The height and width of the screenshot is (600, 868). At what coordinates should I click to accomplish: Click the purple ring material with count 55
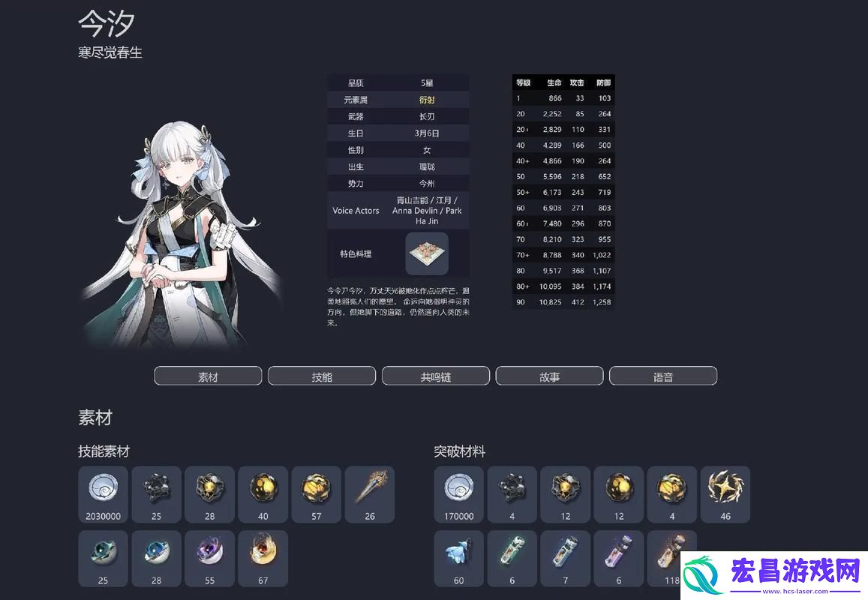pos(210,559)
